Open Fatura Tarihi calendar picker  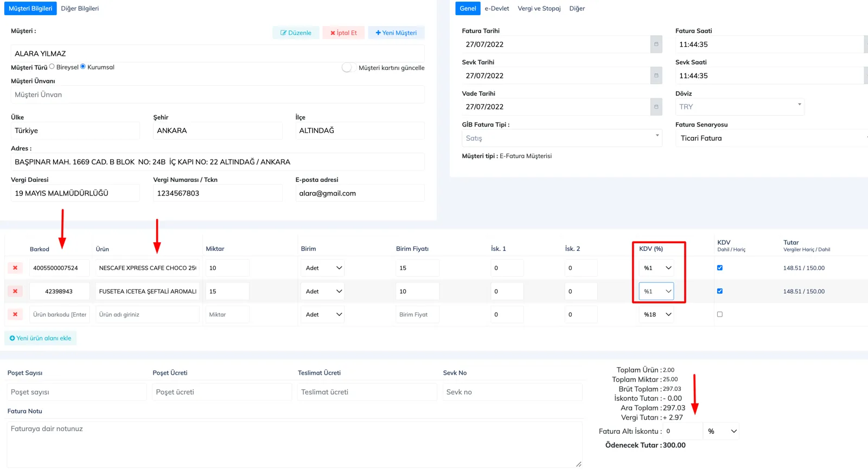656,45
